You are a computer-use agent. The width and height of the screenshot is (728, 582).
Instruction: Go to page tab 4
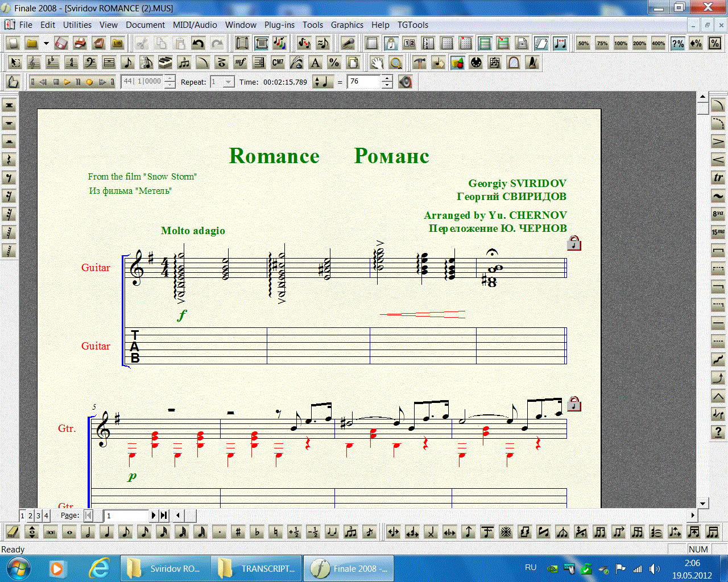tap(47, 516)
